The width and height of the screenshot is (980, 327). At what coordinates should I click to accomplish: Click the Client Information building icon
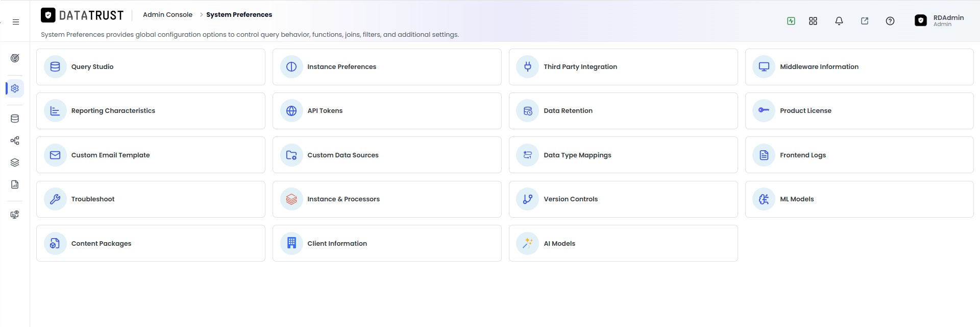tap(291, 244)
